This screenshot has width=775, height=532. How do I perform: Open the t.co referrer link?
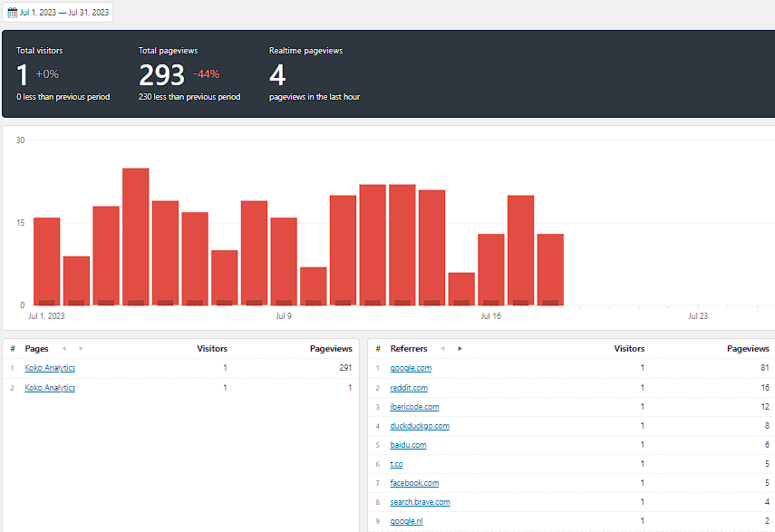(396, 463)
